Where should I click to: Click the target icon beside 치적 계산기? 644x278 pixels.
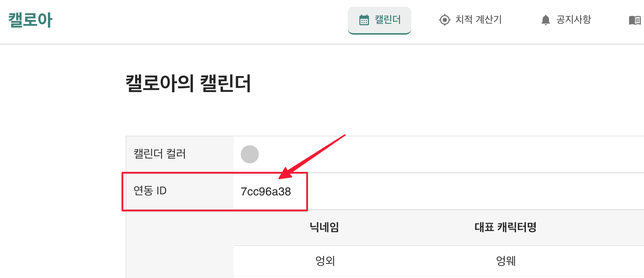(x=444, y=20)
